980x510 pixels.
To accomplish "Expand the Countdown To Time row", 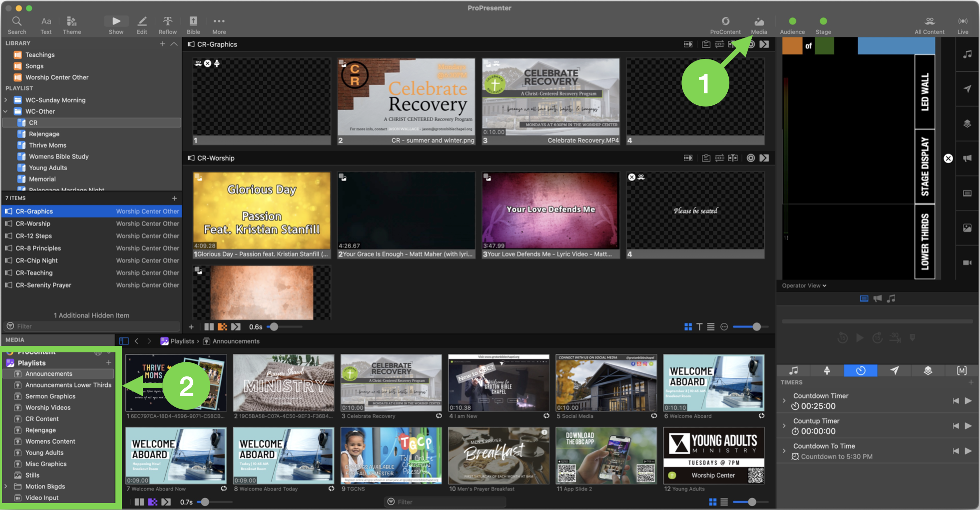I will tap(784, 451).
